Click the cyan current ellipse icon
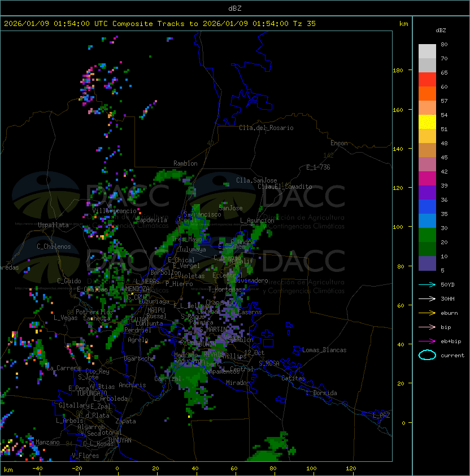This screenshot has width=470, height=476. [x=427, y=355]
